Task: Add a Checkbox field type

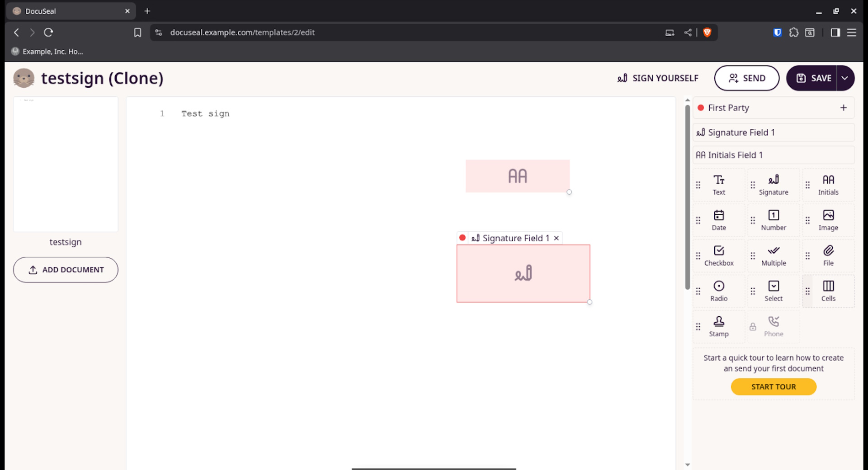Action: coord(719,256)
